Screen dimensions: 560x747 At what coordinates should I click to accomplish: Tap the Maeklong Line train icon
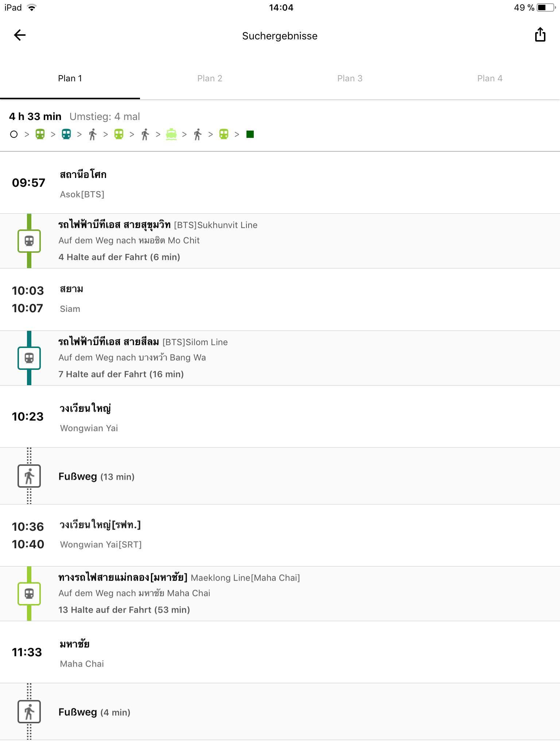point(29,594)
